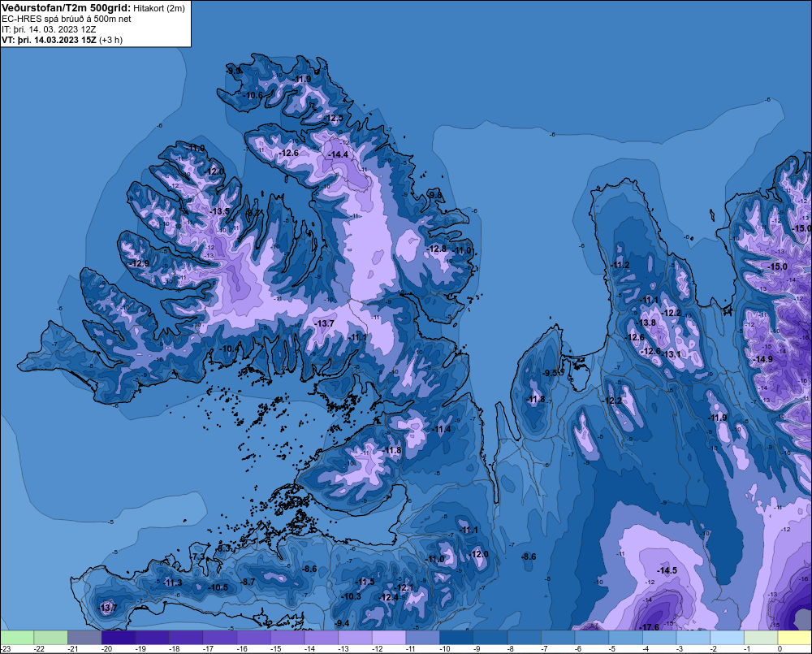Click the 'VT: þri. 14.03.2023 15Z' valid time
The height and width of the screenshot is (654, 812).
point(49,40)
